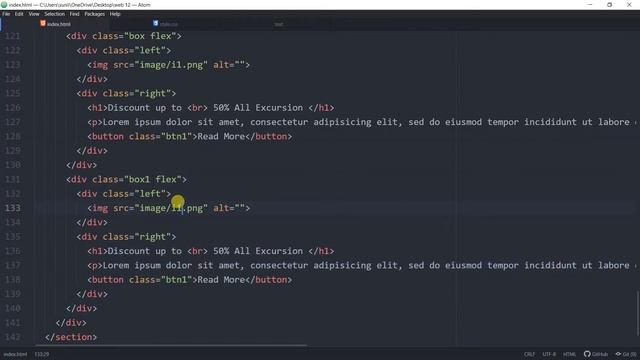Open the Git panel from status bar
Image resolution: width=640 pixels, height=360 pixels.
pyautogui.click(x=626, y=354)
